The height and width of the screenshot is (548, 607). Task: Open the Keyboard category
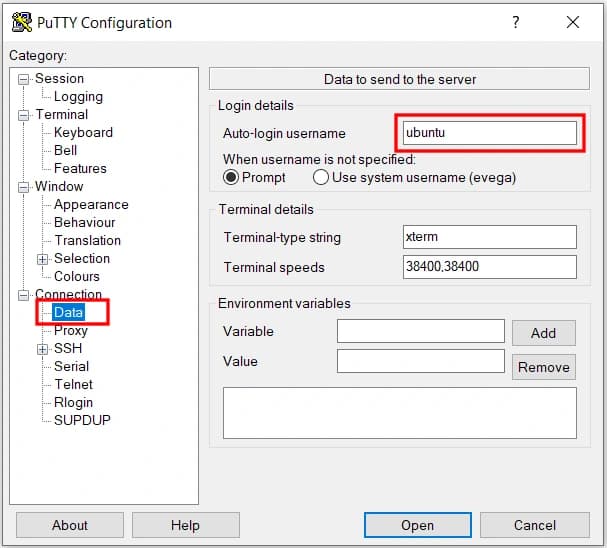[83, 132]
